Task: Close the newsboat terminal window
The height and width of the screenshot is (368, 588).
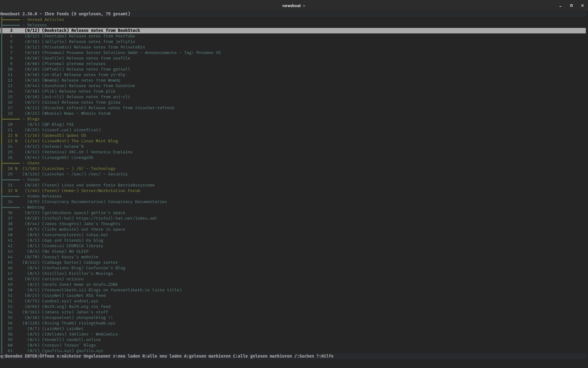Action: [x=582, y=6]
